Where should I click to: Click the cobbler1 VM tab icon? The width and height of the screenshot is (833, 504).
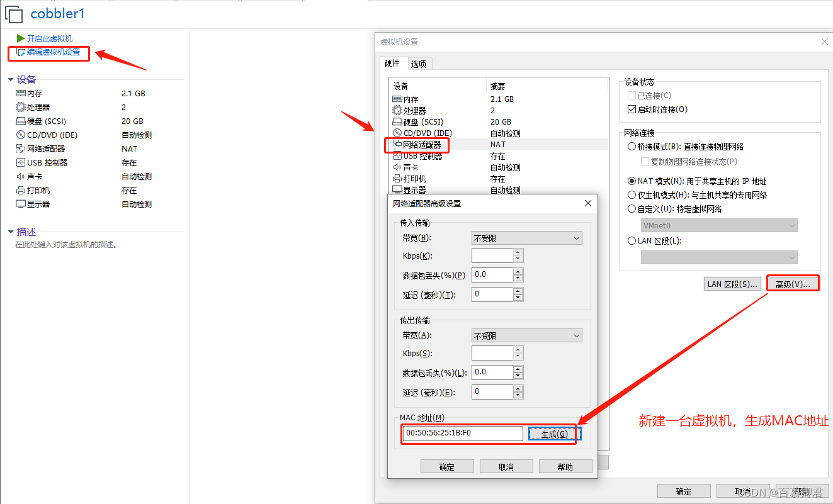point(14,14)
